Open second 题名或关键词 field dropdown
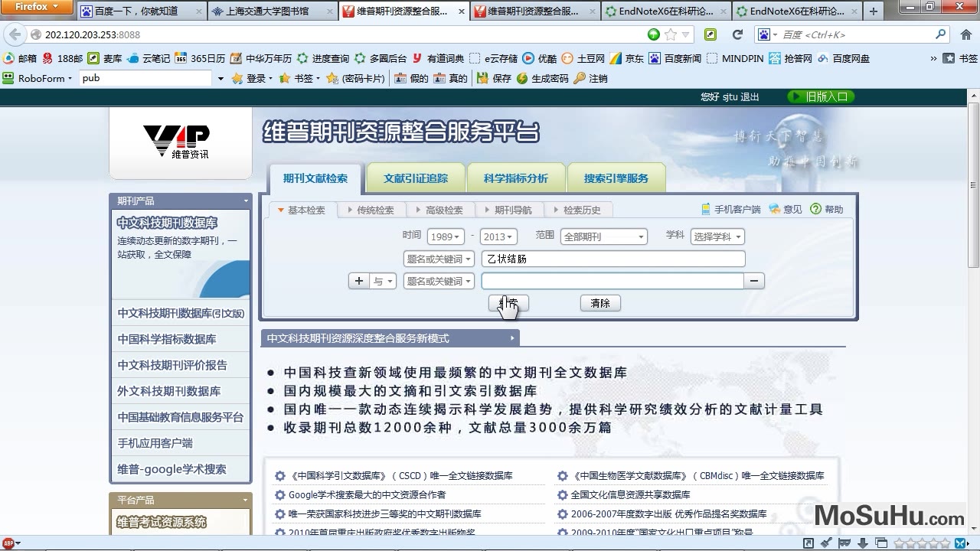 tap(439, 282)
